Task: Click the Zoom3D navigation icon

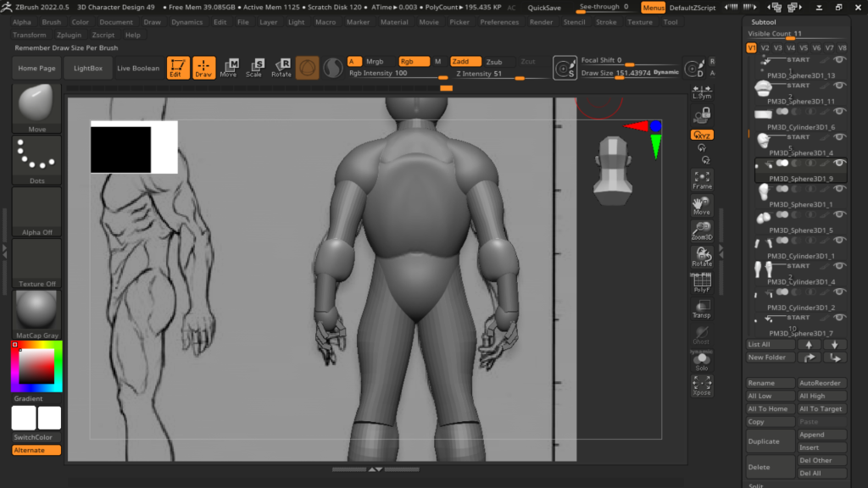Action: (702, 230)
